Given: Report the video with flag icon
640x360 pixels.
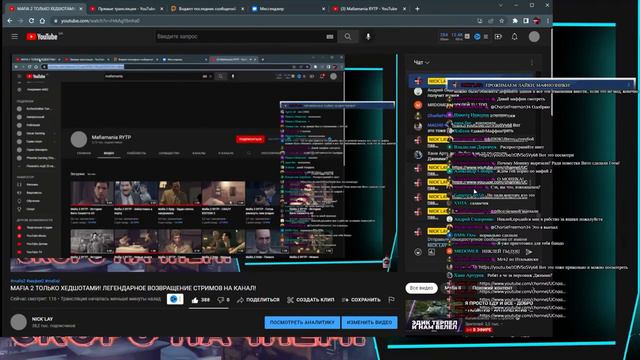Looking at the screenshot, I should (x=391, y=300).
